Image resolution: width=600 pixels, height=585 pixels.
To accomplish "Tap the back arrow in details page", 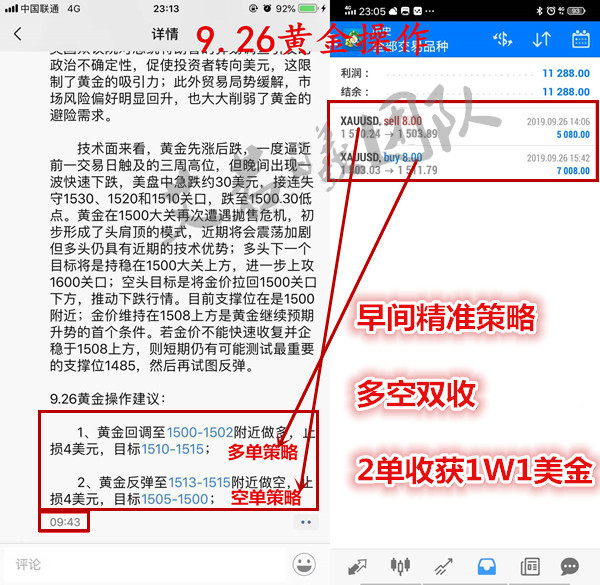I will pos(17,34).
